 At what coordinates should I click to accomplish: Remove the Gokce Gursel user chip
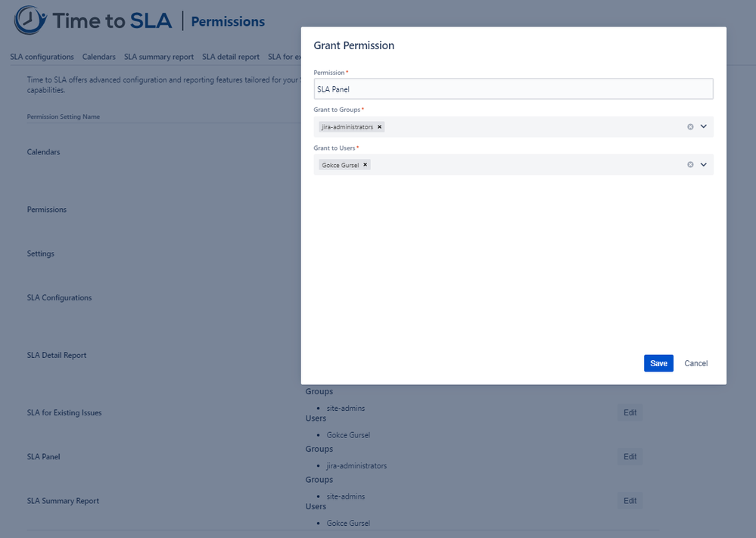click(365, 164)
